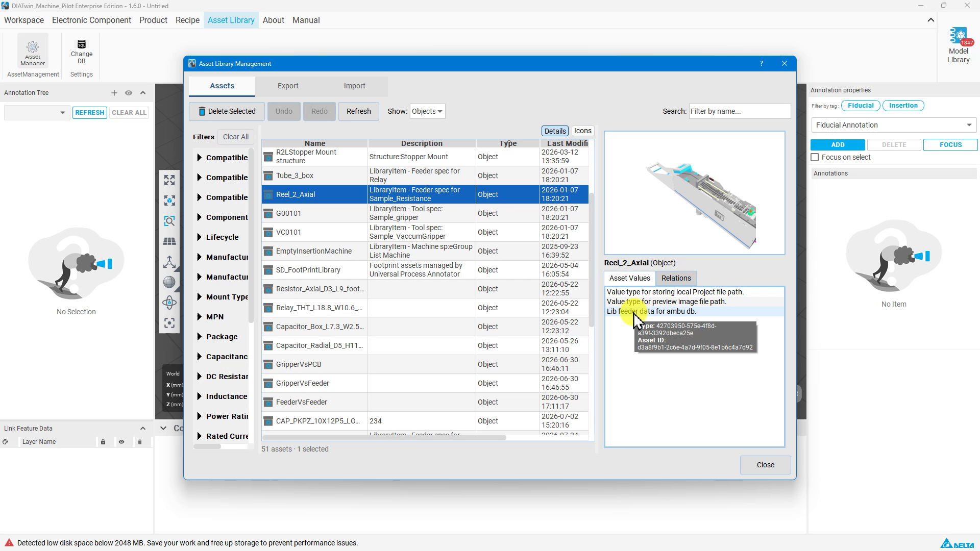Image resolution: width=980 pixels, height=551 pixels.
Task: Click the Reel_2_Axial preview image
Action: tap(694, 193)
